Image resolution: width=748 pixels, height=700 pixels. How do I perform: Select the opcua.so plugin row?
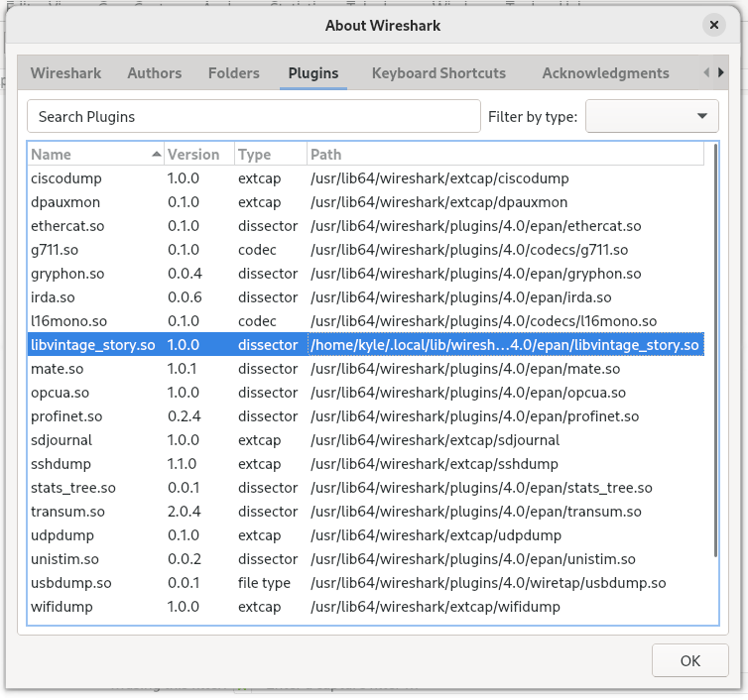(x=366, y=393)
